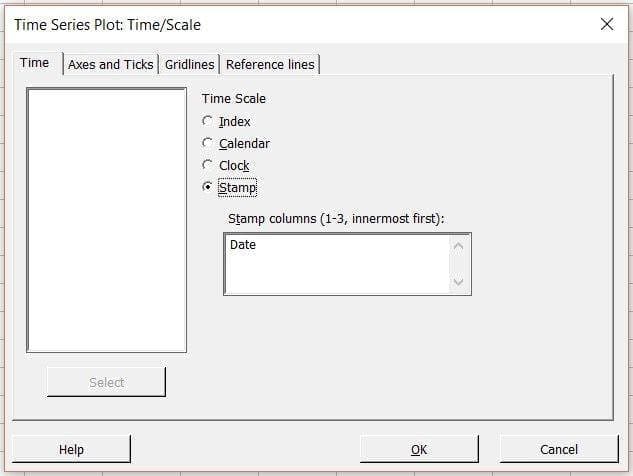Open the Reference lines tab
Screen dimensions: 633x476
270,64
